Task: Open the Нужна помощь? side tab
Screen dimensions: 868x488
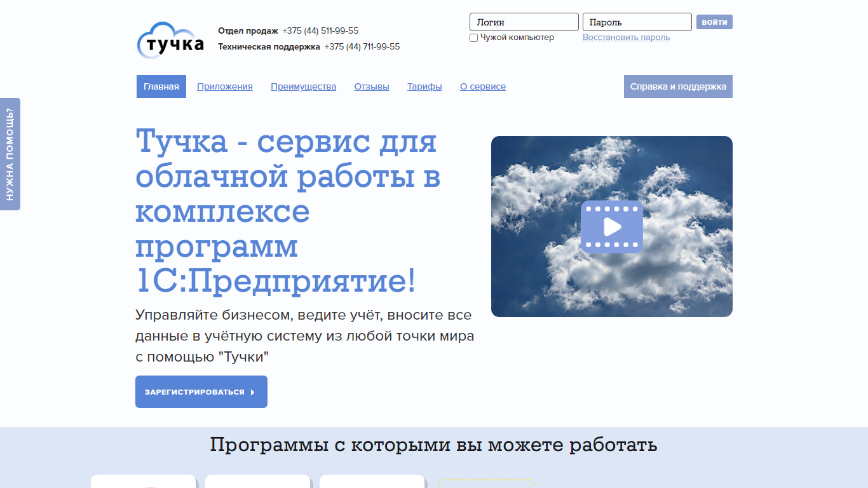Action: point(10,154)
